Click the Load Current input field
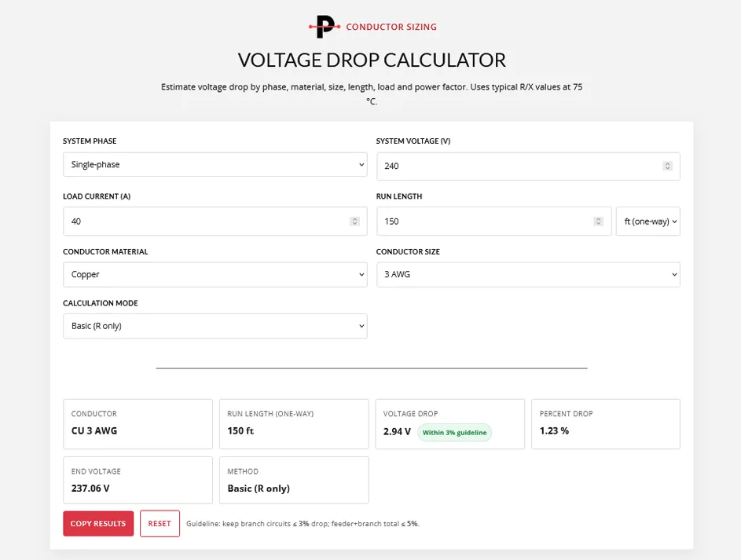 pyautogui.click(x=215, y=221)
